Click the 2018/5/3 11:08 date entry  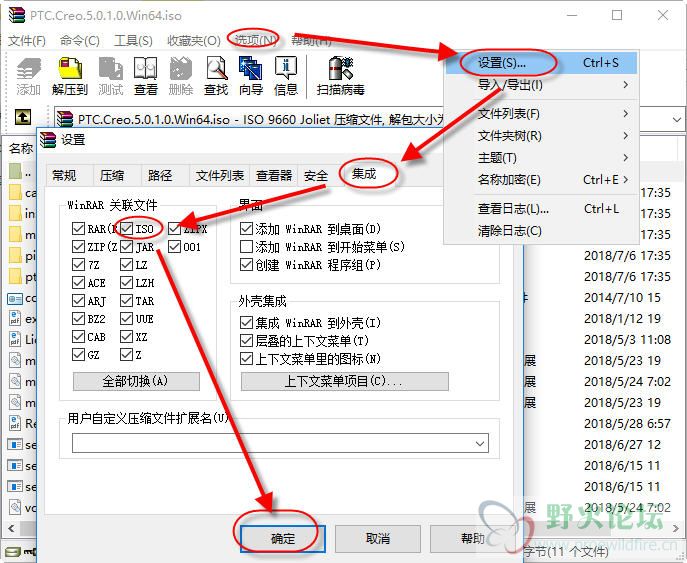(627, 340)
